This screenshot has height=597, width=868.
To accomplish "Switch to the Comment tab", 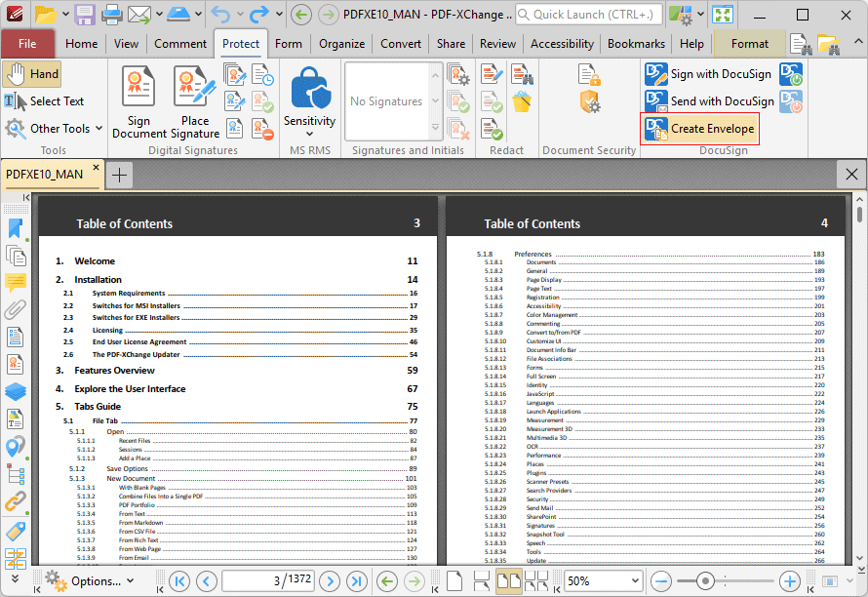I will 180,44.
